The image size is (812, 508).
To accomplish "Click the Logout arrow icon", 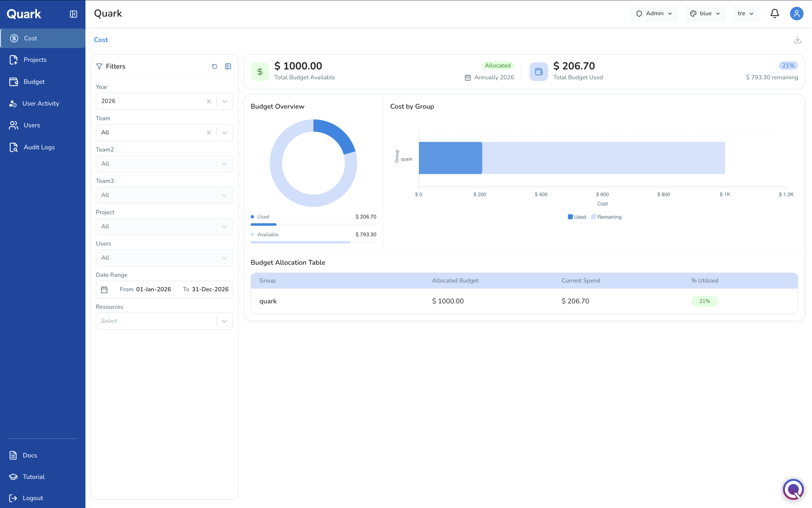I will (x=13, y=498).
